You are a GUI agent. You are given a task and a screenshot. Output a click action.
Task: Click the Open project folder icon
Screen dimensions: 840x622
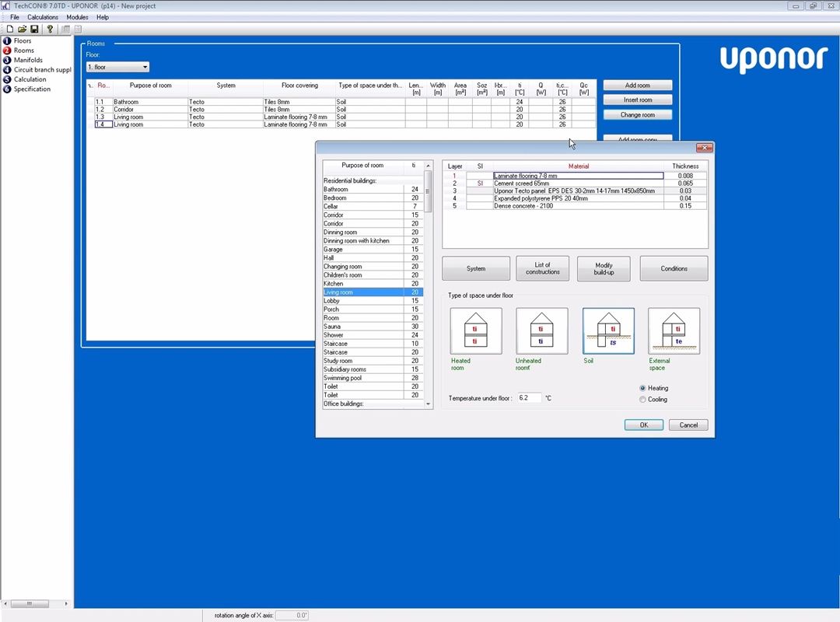click(x=22, y=29)
